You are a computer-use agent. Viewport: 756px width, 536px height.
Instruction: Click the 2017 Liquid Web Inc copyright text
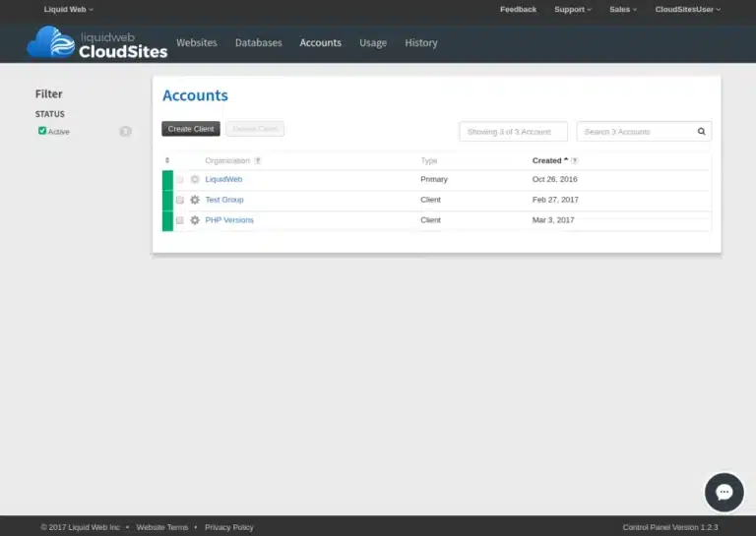[x=80, y=527]
